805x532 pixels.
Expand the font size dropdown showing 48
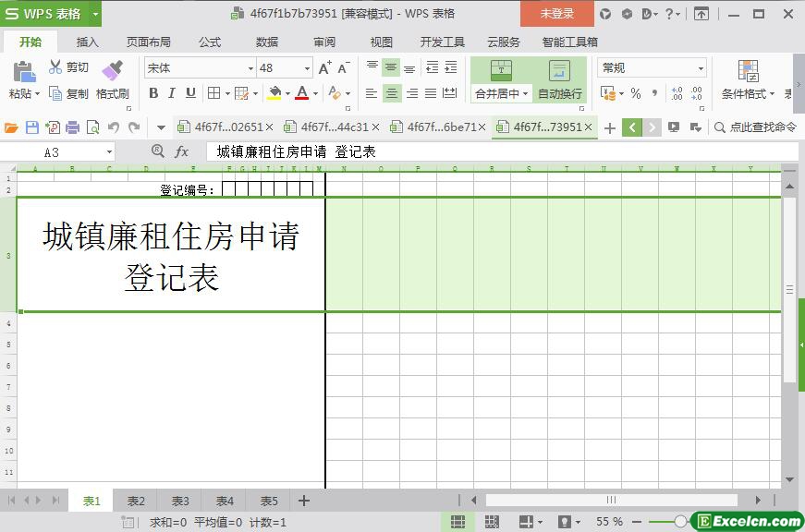point(307,68)
